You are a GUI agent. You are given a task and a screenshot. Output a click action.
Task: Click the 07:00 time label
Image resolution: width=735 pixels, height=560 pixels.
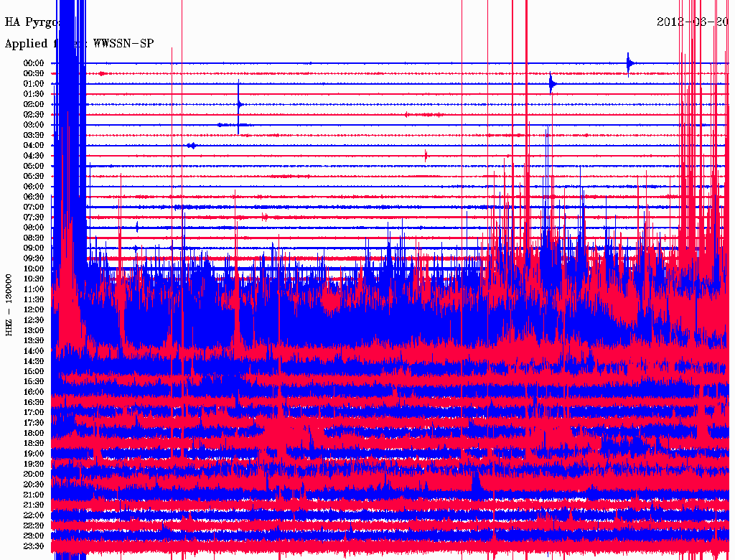click(x=34, y=207)
